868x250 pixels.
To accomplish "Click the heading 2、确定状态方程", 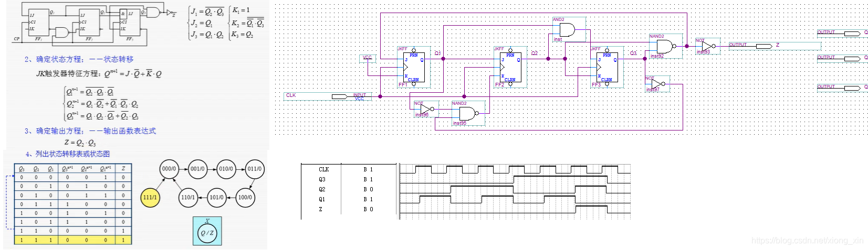I will click(x=79, y=59).
